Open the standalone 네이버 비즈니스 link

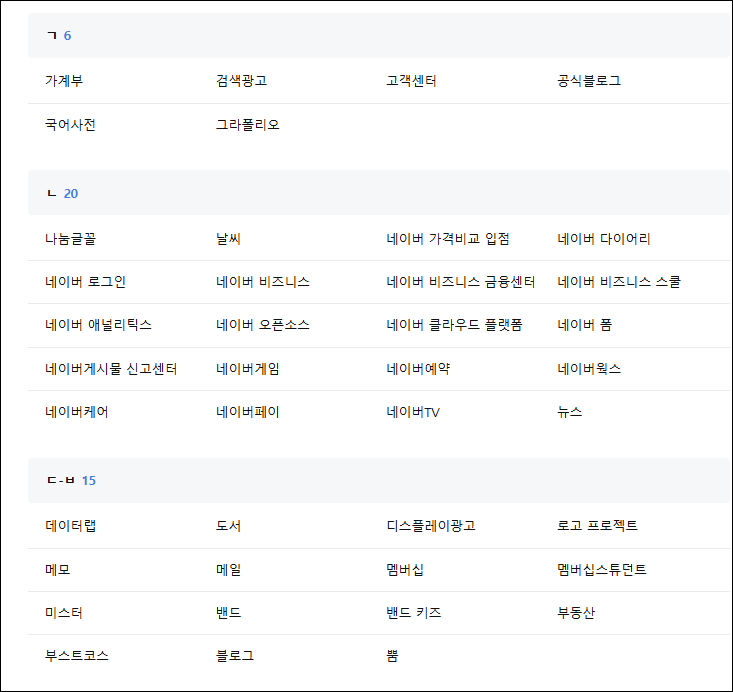(263, 282)
